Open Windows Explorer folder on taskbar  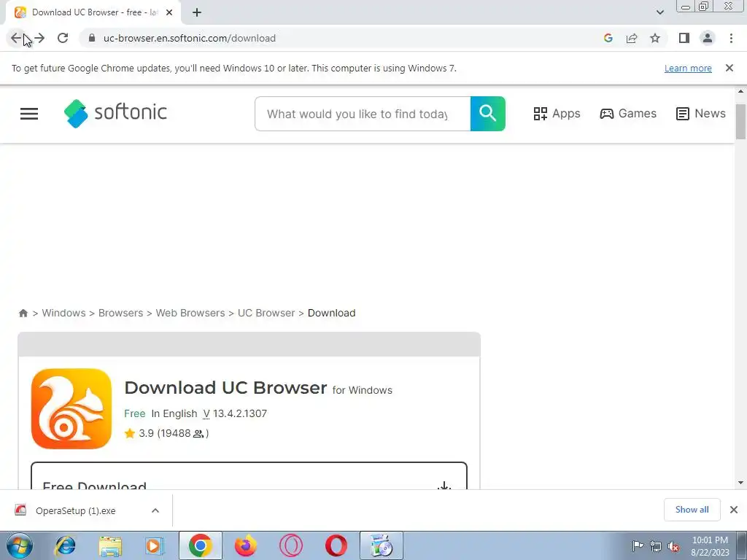[x=110, y=545]
